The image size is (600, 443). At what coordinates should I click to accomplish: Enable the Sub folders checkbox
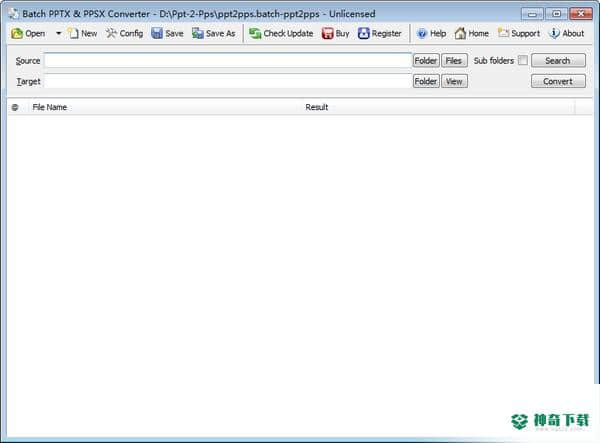coord(523,60)
